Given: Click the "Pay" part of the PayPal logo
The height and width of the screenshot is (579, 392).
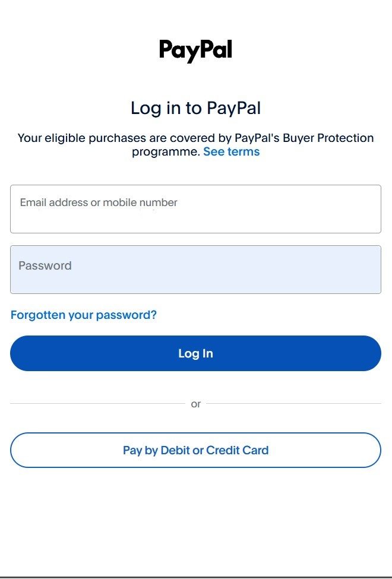Looking at the screenshot, I should [x=178, y=51].
